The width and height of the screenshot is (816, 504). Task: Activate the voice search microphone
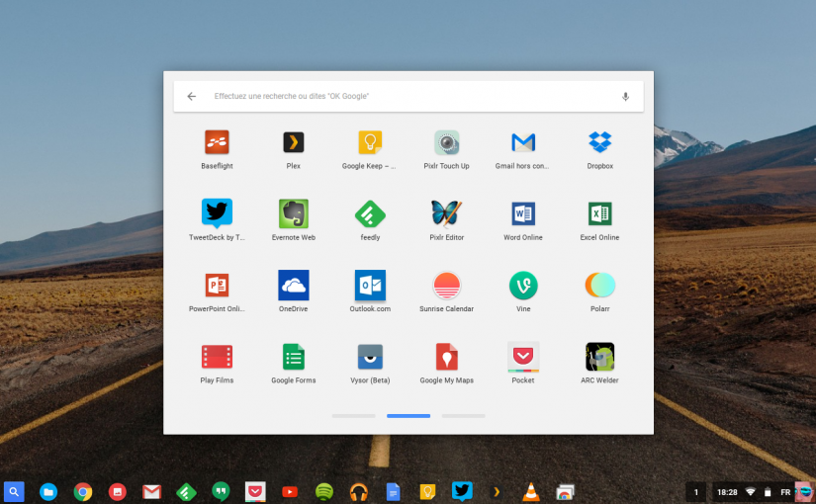625,96
